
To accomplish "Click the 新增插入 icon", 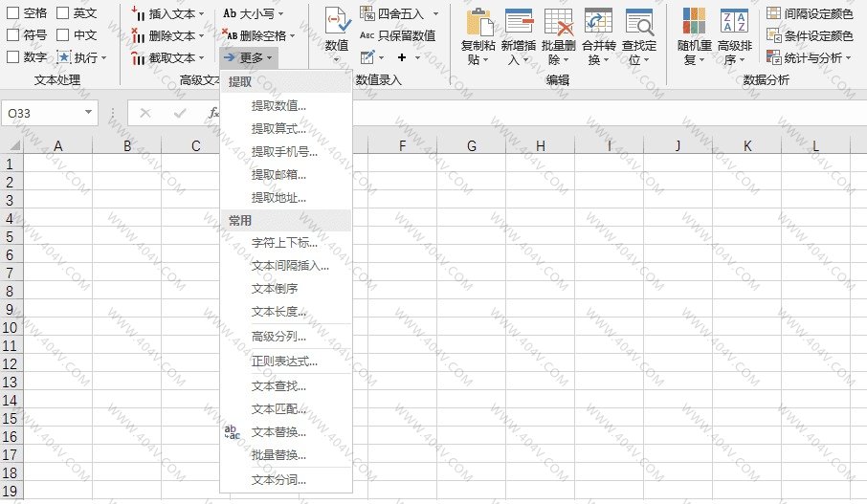I will [519, 23].
